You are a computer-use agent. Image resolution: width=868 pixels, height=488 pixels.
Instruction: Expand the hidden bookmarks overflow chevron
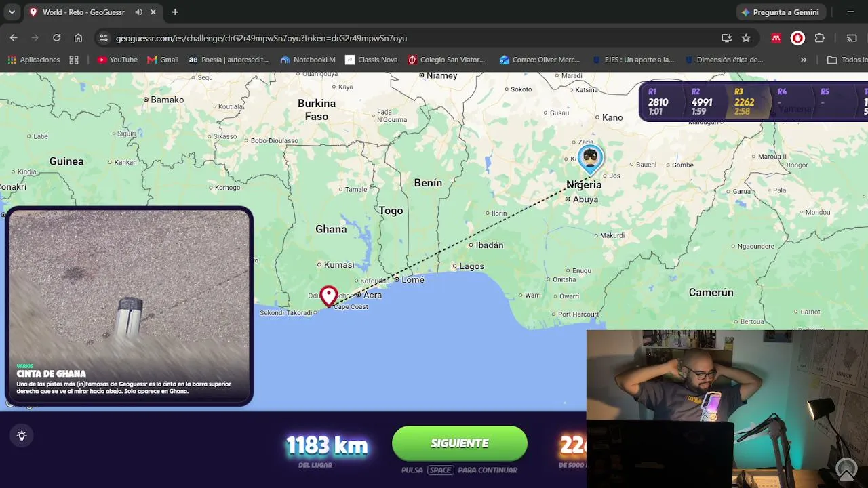click(804, 60)
